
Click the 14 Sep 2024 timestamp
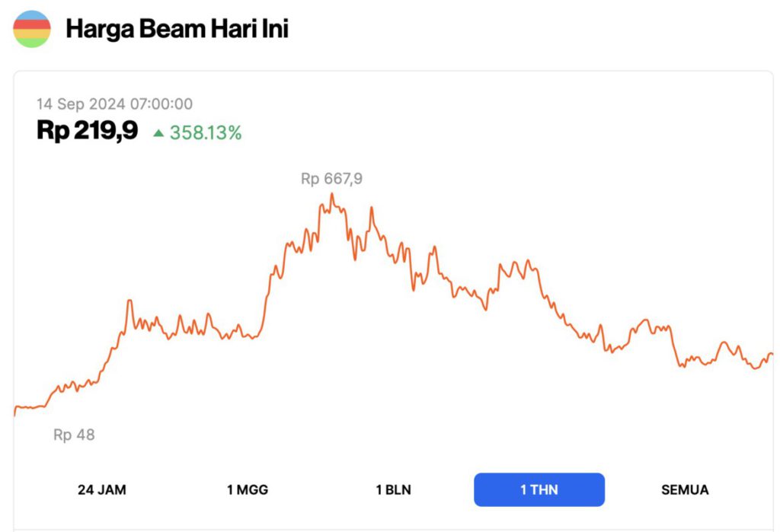coord(114,104)
